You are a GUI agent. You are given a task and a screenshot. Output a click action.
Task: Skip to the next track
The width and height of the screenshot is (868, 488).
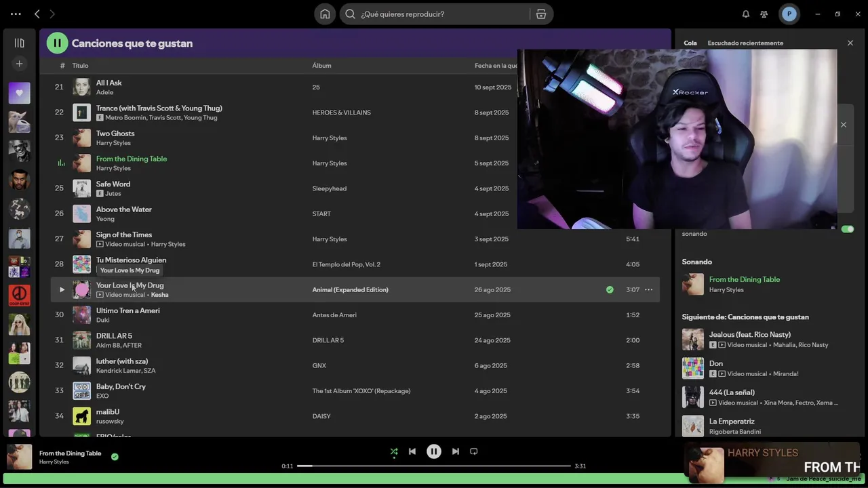[456, 451]
